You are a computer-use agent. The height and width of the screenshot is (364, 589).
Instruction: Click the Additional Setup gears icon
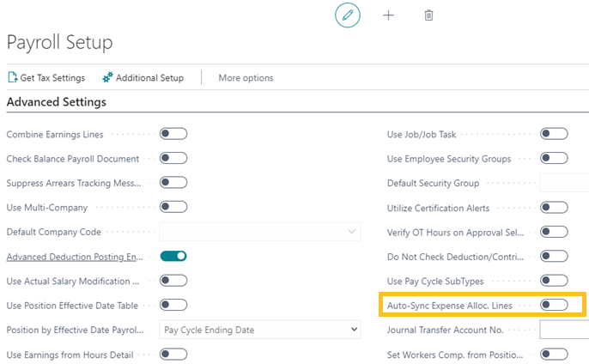tap(107, 78)
